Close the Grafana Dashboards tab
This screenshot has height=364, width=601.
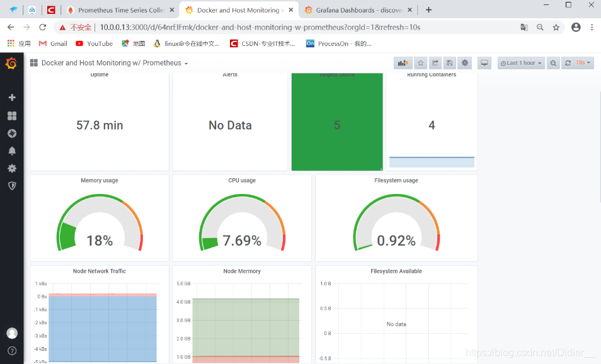[x=409, y=10]
